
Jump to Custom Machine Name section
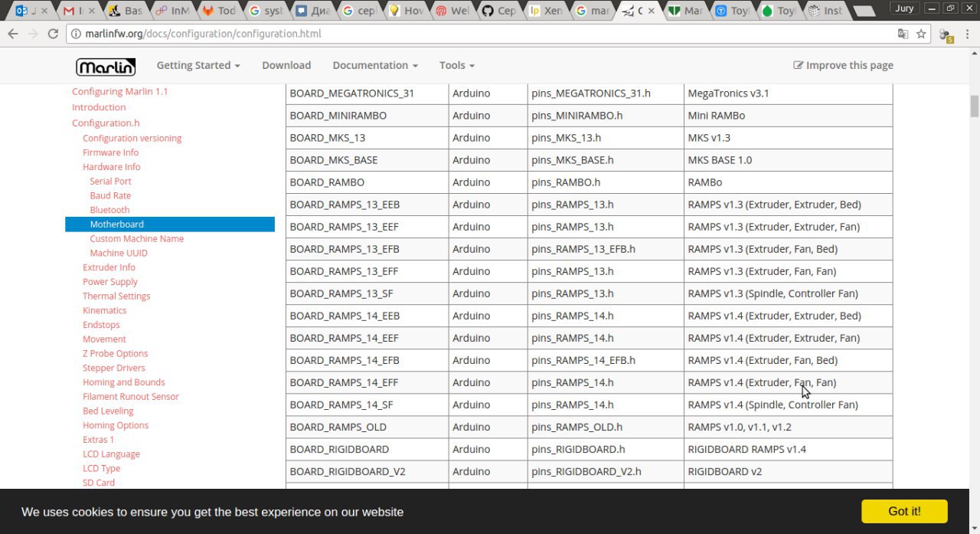coord(136,239)
